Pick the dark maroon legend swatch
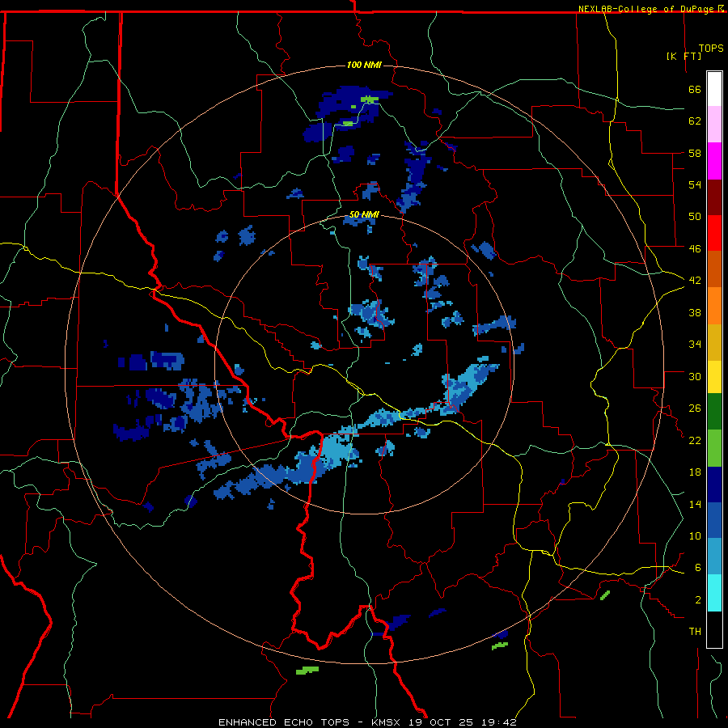 pyautogui.click(x=714, y=197)
